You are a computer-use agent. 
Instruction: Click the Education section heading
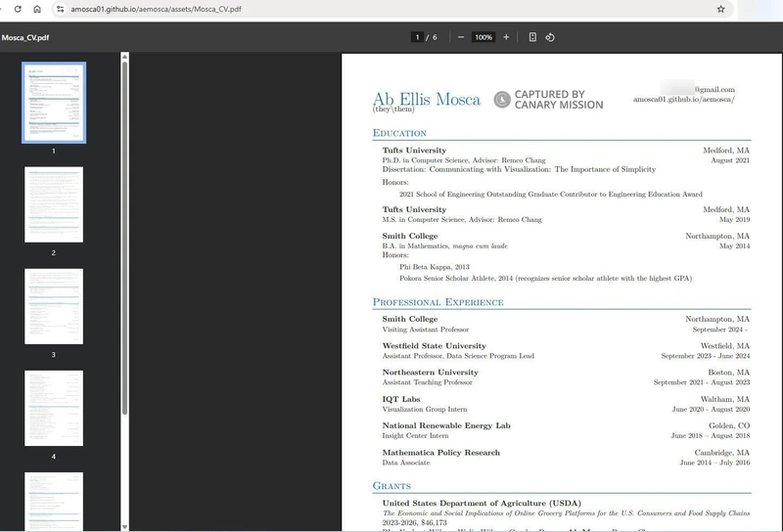pyautogui.click(x=399, y=133)
